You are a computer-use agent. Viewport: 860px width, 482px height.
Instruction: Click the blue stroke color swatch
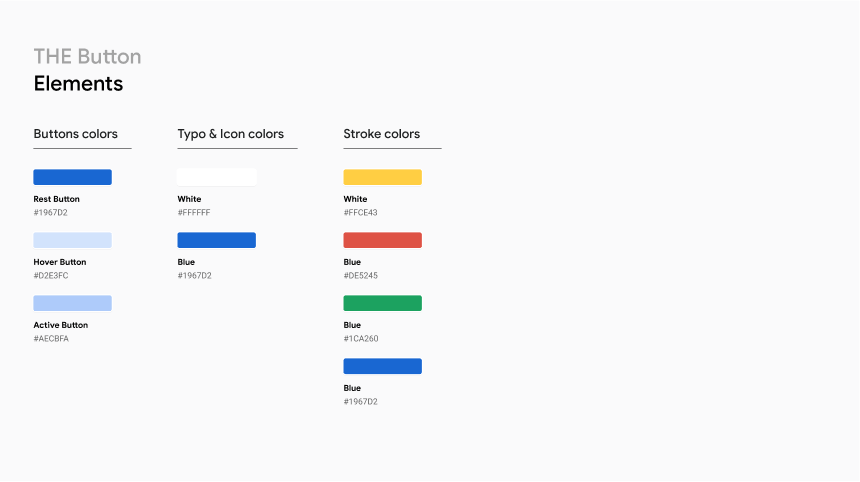pos(383,366)
